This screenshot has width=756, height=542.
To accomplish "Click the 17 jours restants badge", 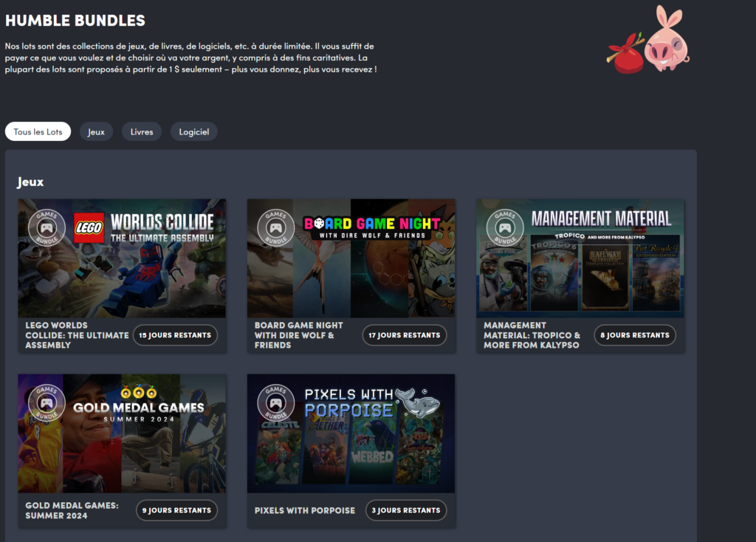I will [x=405, y=335].
